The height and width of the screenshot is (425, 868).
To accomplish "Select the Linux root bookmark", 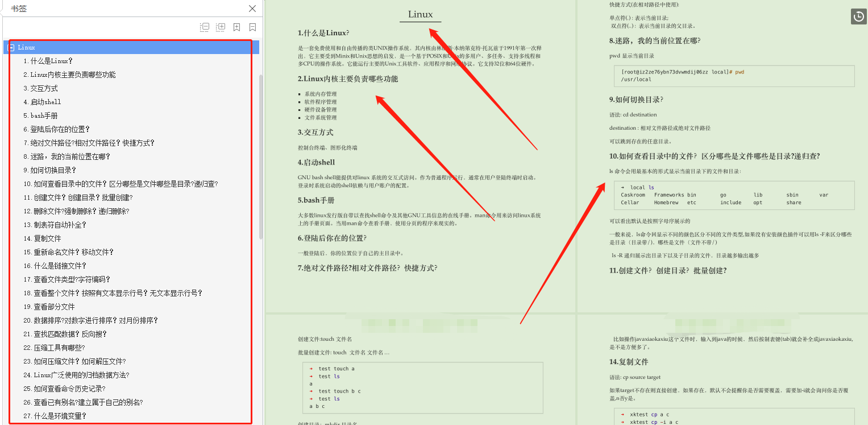I will (x=26, y=47).
